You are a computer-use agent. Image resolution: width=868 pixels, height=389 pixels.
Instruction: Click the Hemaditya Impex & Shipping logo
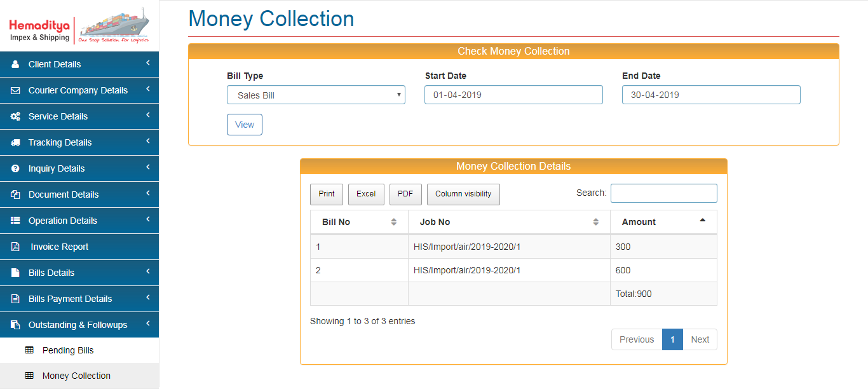coord(79,26)
